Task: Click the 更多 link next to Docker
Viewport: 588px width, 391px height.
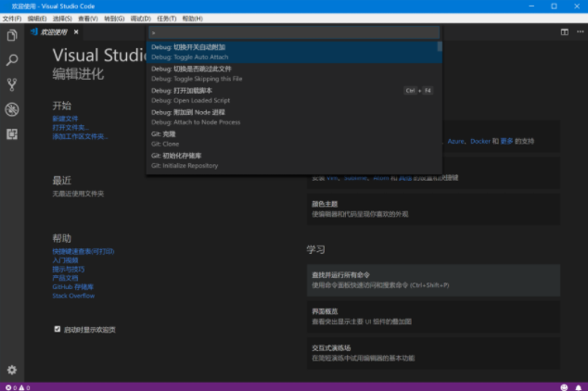Action: click(506, 141)
